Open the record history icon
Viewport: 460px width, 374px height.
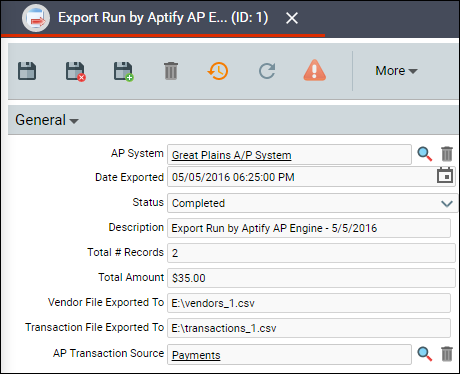pyautogui.click(x=218, y=71)
